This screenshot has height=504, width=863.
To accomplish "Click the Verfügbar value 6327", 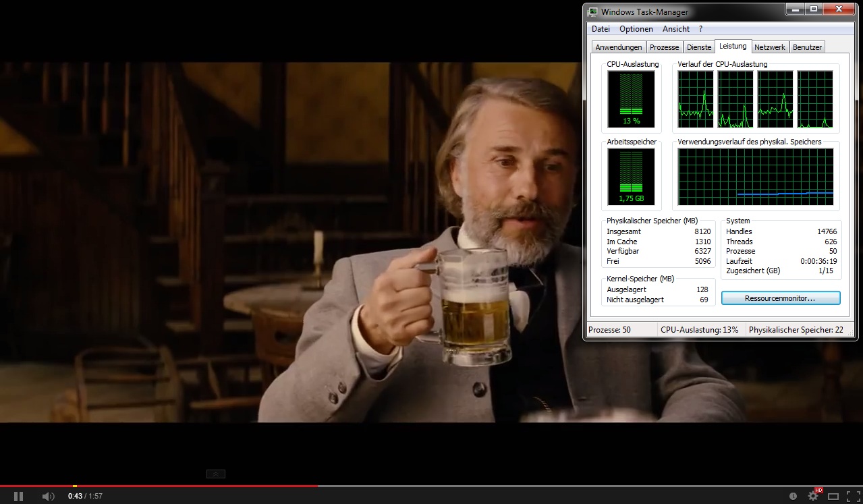I will pos(702,251).
